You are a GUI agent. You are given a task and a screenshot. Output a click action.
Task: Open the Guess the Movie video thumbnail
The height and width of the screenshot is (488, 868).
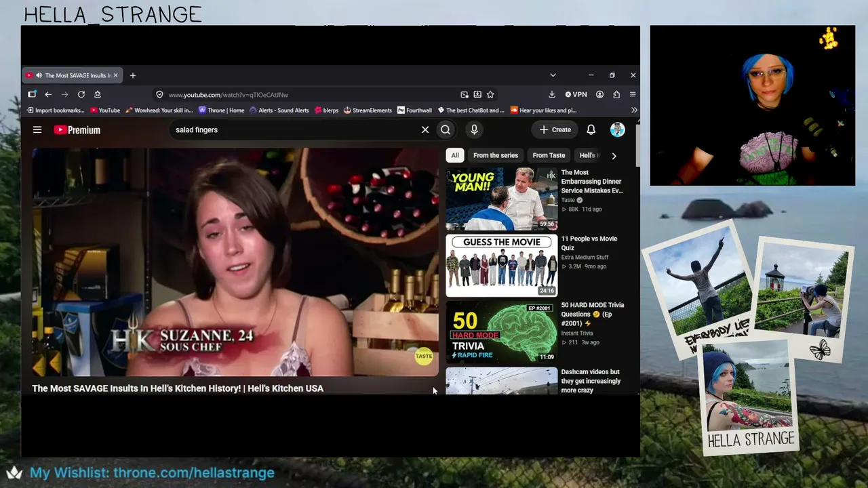tap(501, 266)
